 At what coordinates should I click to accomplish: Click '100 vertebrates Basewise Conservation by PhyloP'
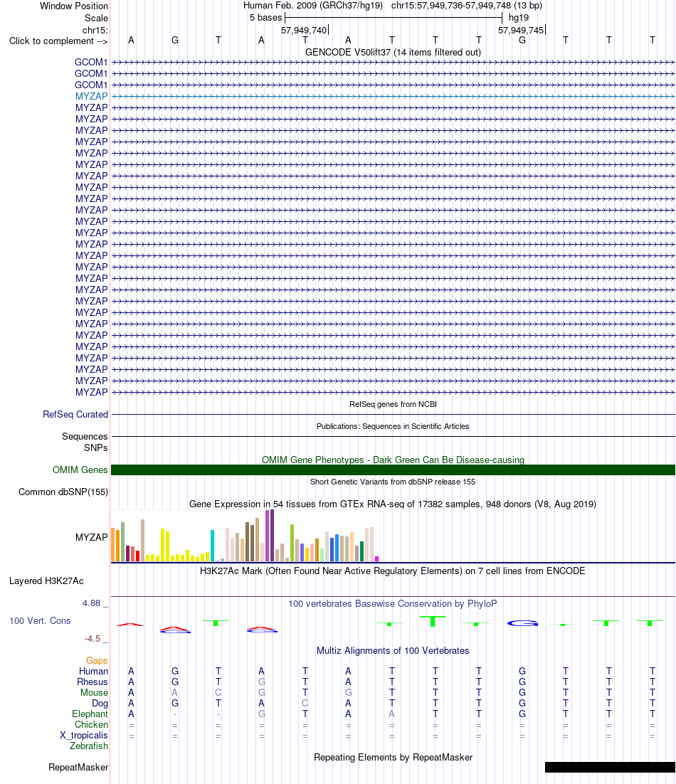pos(393,603)
